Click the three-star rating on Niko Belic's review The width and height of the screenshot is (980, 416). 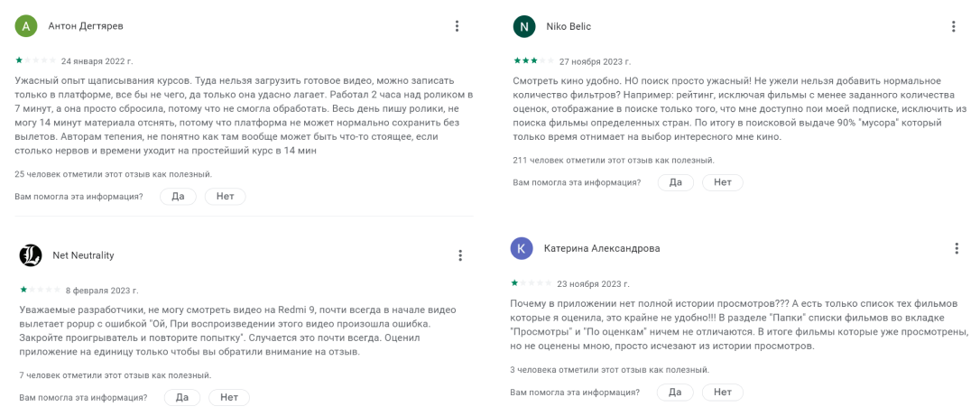tap(533, 60)
